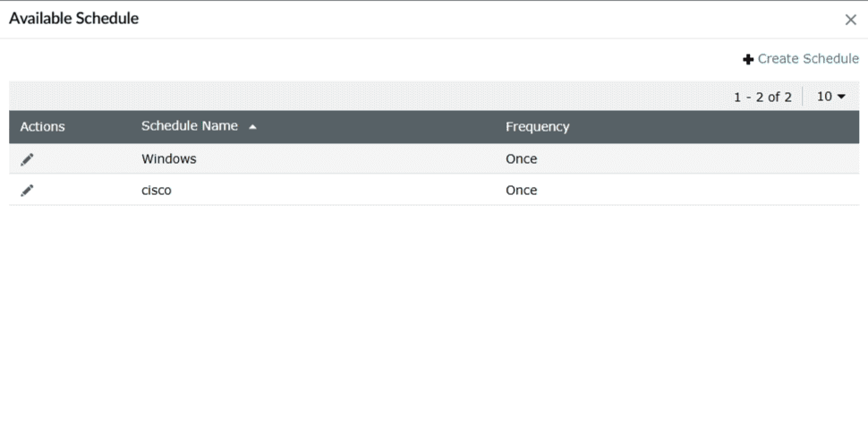
Task: Click the Create Schedule link
Action: pos(807,59)
